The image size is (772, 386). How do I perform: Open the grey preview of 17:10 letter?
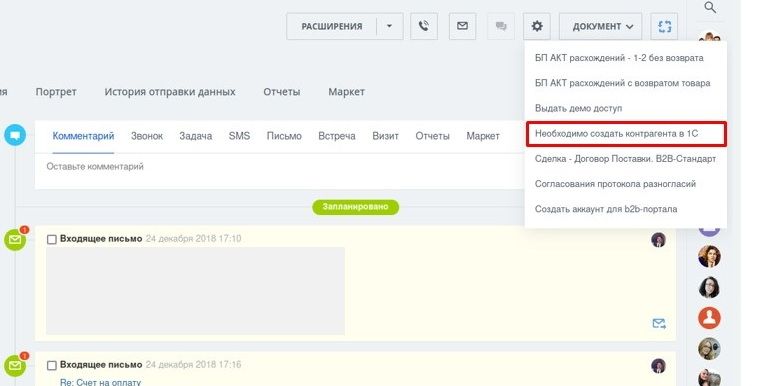195,291
